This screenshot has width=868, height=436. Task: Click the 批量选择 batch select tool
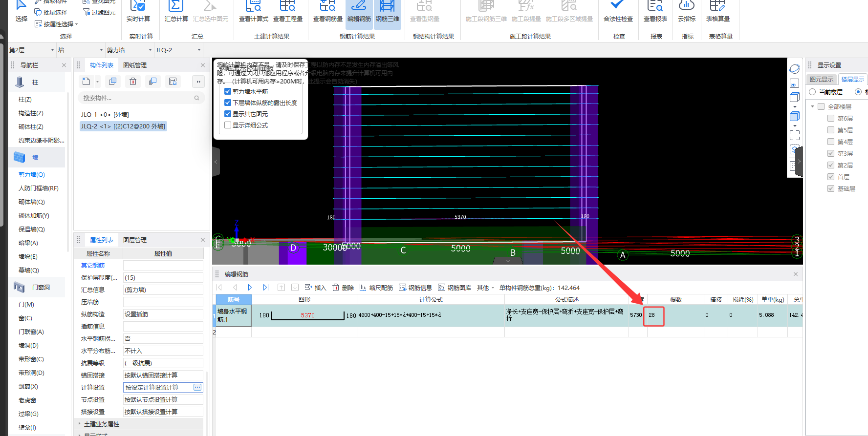51,12
